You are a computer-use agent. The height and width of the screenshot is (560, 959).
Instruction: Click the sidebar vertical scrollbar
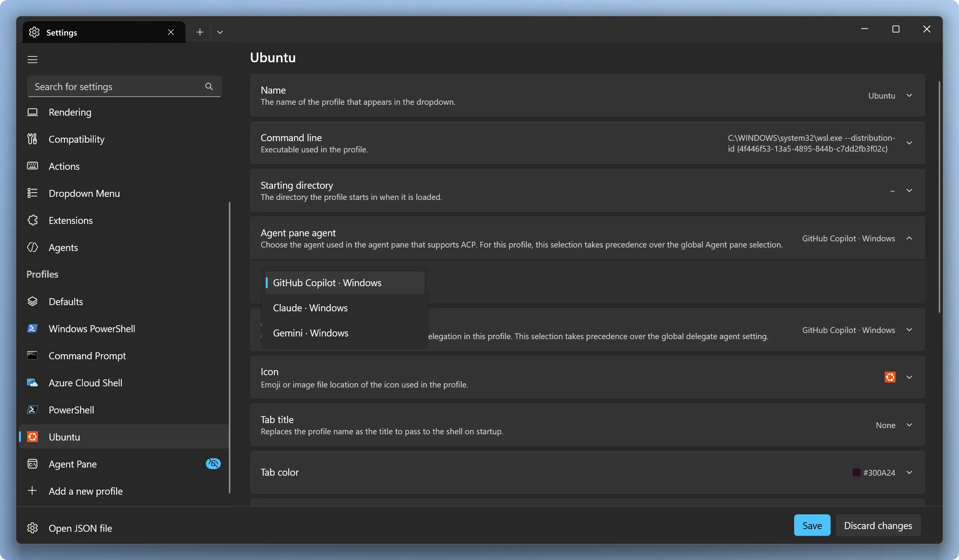click(x=230, y=347)
